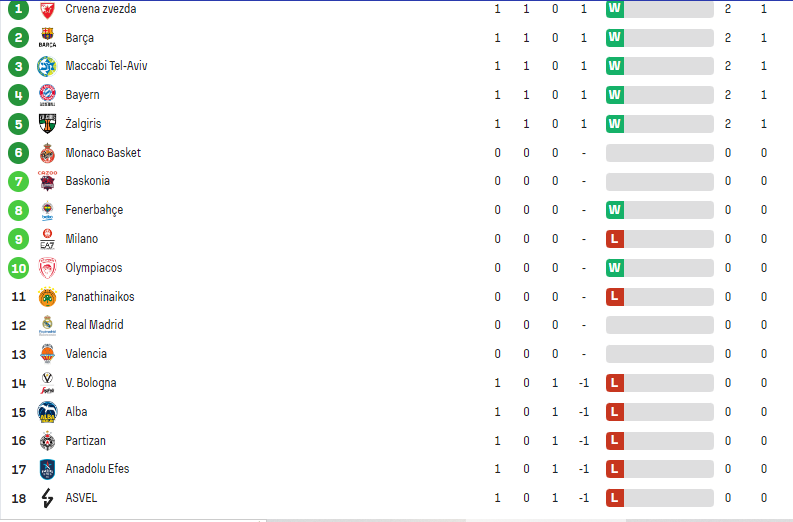793x522 pixels.
Task: Click the green rank 6 badge
Action: (19, 153)
